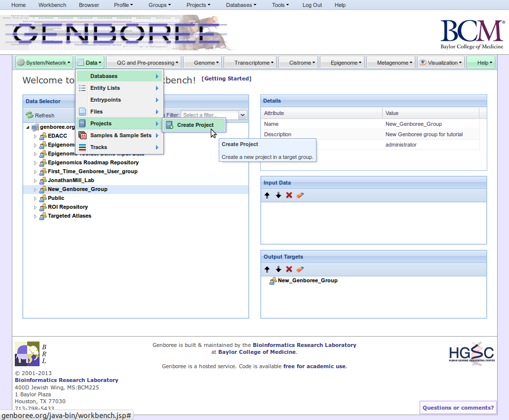509x420 pixels.
Task: Click the red X in Input Data
Action: point(289,195)
